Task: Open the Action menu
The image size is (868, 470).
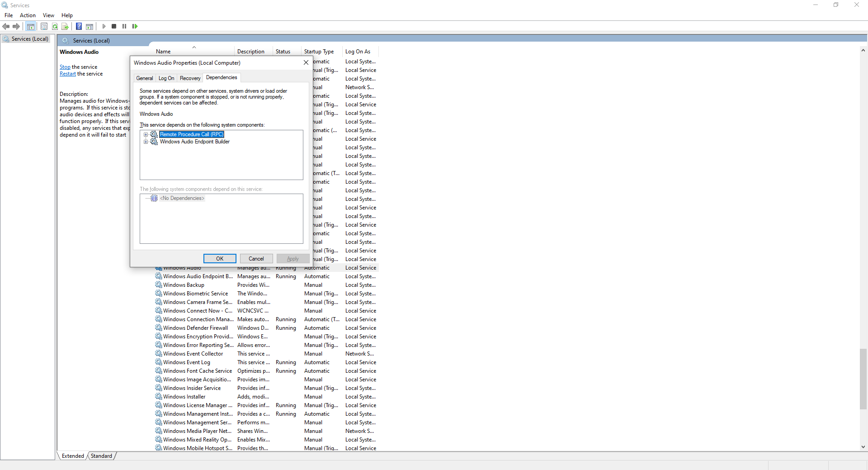Action: 28,15
